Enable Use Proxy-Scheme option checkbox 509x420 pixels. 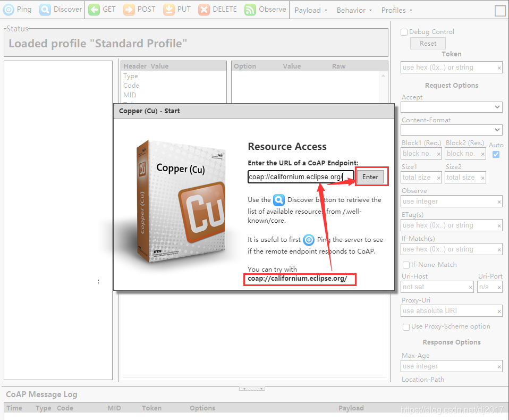coord(406,327)
